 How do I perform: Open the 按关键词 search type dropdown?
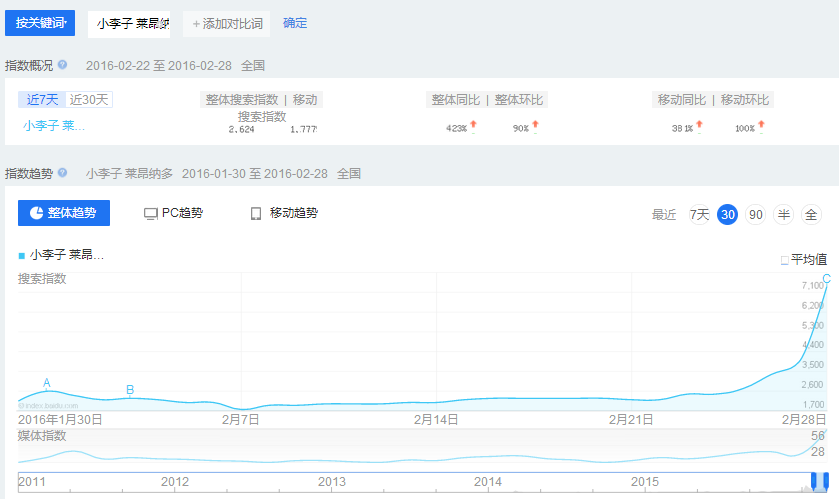[x=40, y=23]
